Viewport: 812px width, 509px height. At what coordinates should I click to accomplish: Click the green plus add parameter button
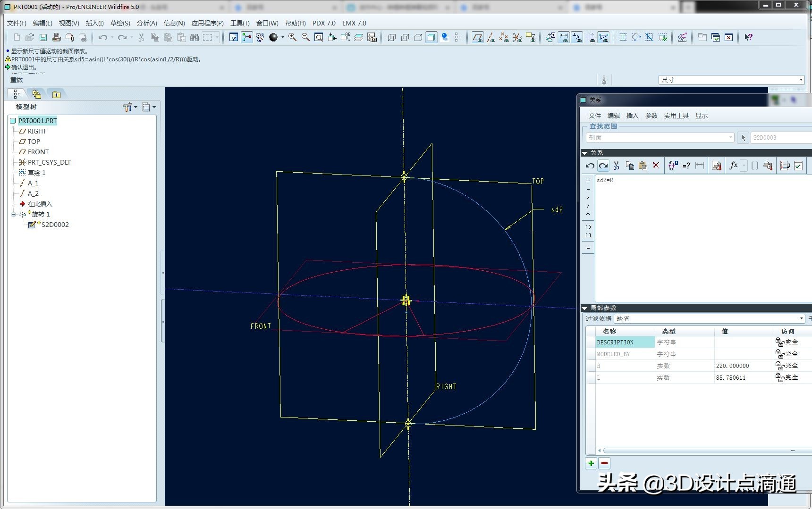coord(591,463)
